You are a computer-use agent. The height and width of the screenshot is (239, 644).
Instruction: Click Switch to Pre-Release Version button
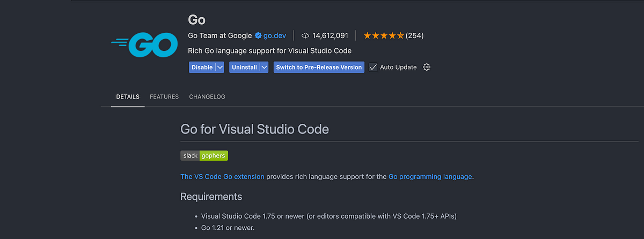(319, 67)
